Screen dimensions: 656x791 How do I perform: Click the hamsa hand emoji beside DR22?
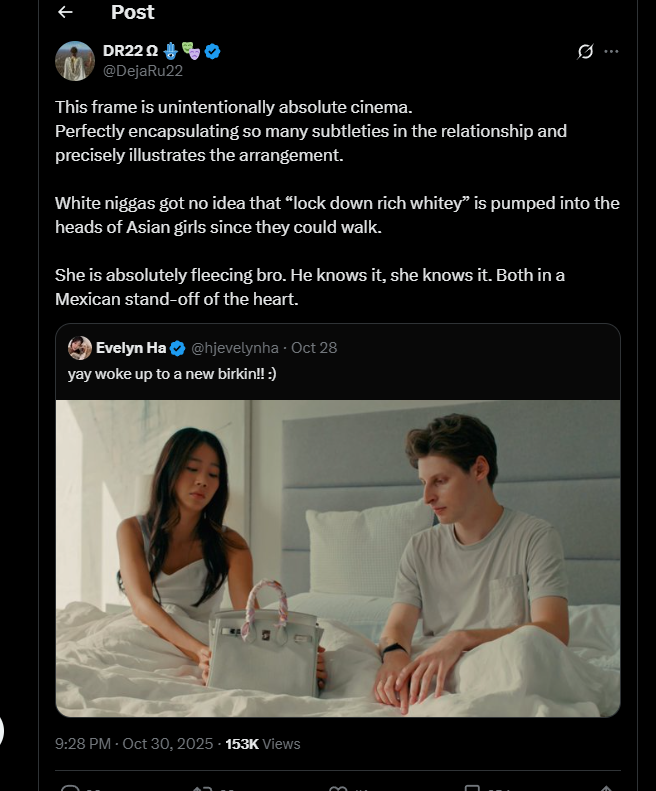point(171,51)
